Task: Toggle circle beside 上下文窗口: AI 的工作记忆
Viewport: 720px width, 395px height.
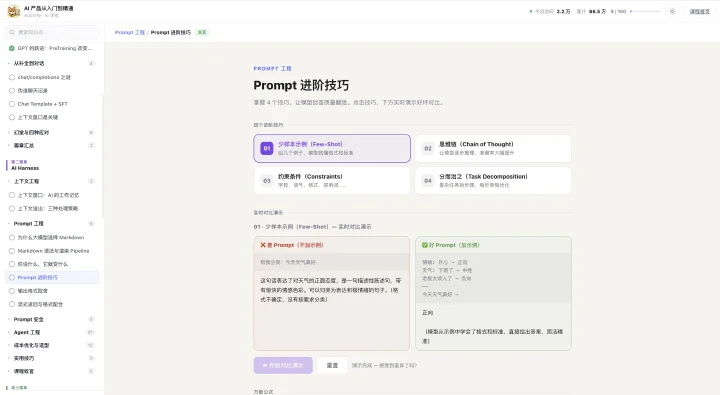Action: click(12, 195)
